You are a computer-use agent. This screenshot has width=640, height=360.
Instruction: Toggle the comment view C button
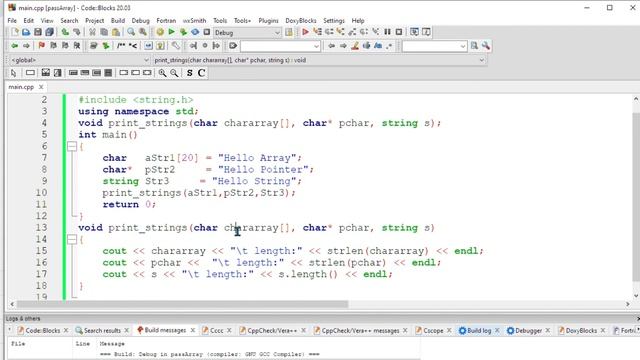(x=201, y=73)
